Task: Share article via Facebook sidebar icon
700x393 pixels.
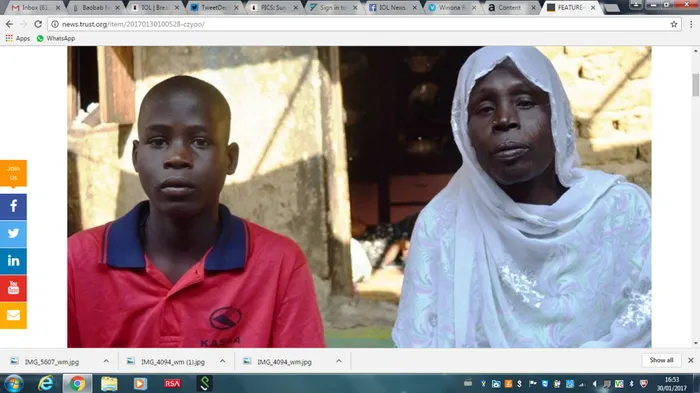Action: pos(13,206)
